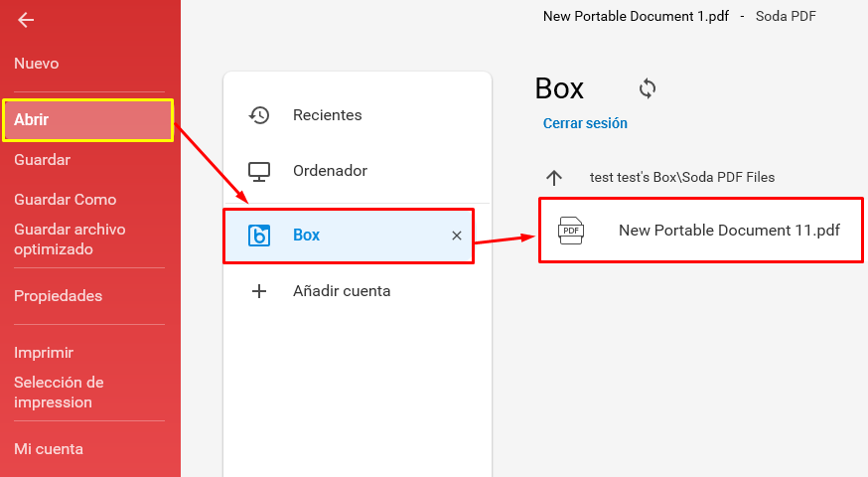The width and height of the screenshot is (868, 477).
Task: Click the Cerrar sesión link
Action: point(585,123)
